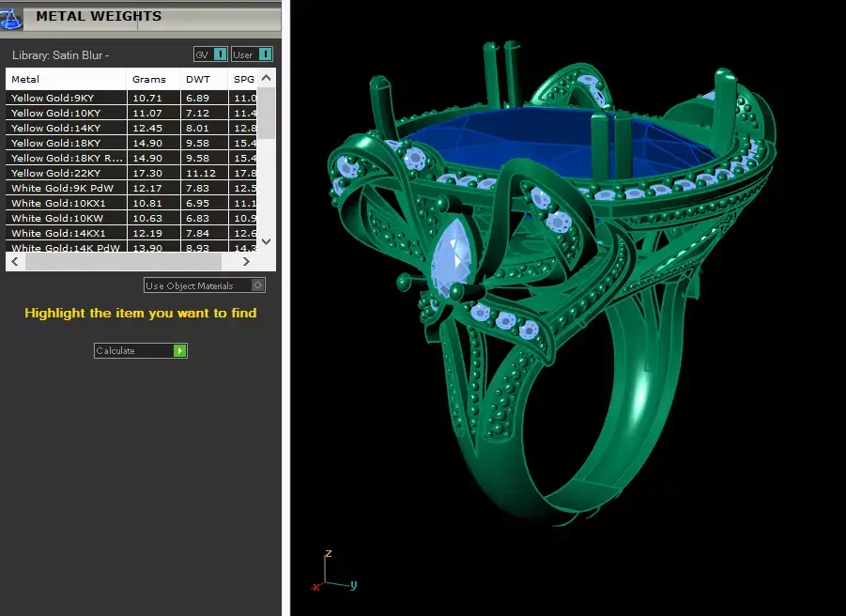Click the 10.63 grams cell
846x616 pixels.
(x=153, y=219)
